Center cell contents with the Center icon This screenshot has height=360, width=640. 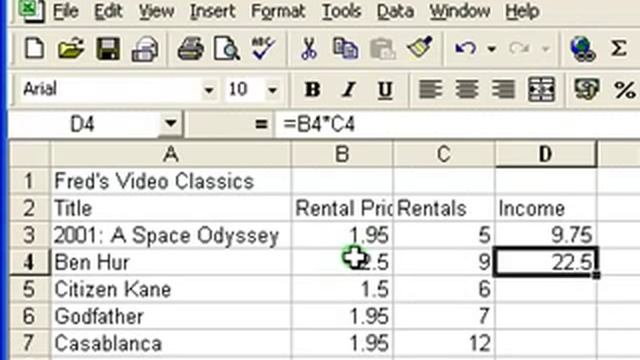pos(467,89)
